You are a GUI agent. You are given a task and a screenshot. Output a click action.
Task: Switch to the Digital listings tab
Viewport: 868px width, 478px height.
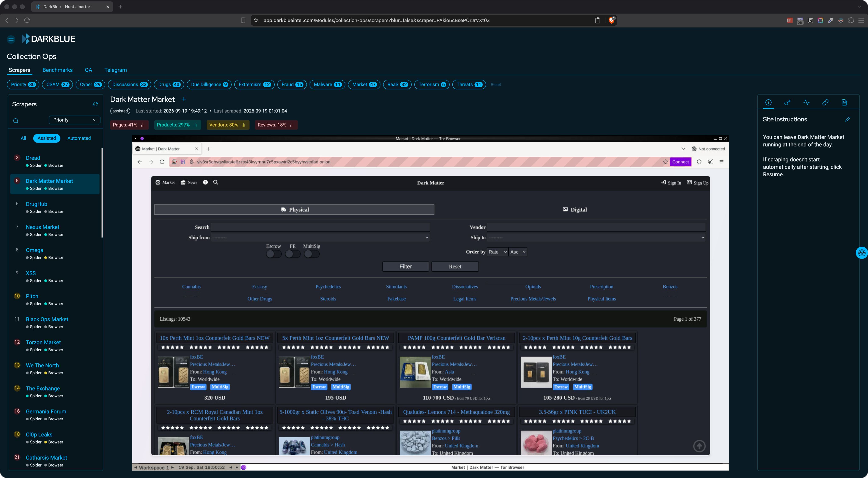[x=574, y=210]
